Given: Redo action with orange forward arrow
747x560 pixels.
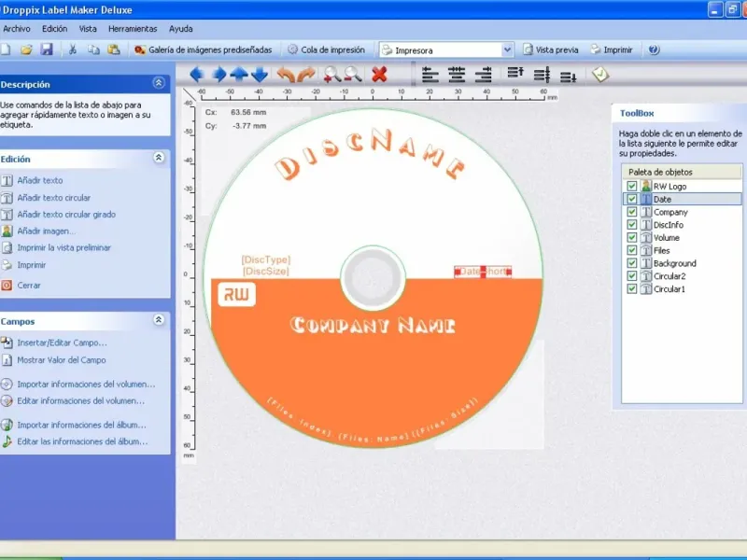Looking at the screenshot, I should coord(306,75).
